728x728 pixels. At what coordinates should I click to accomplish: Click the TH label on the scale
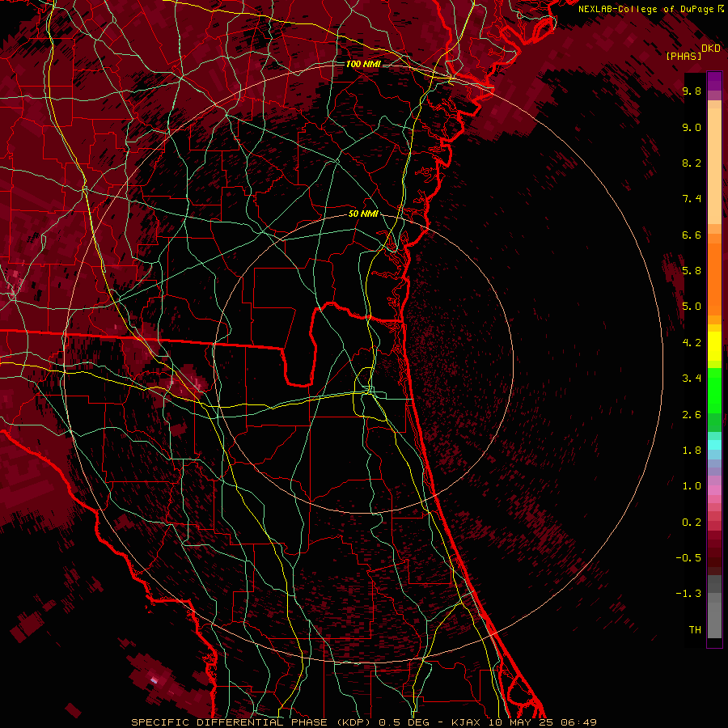[x=695, y=630]
